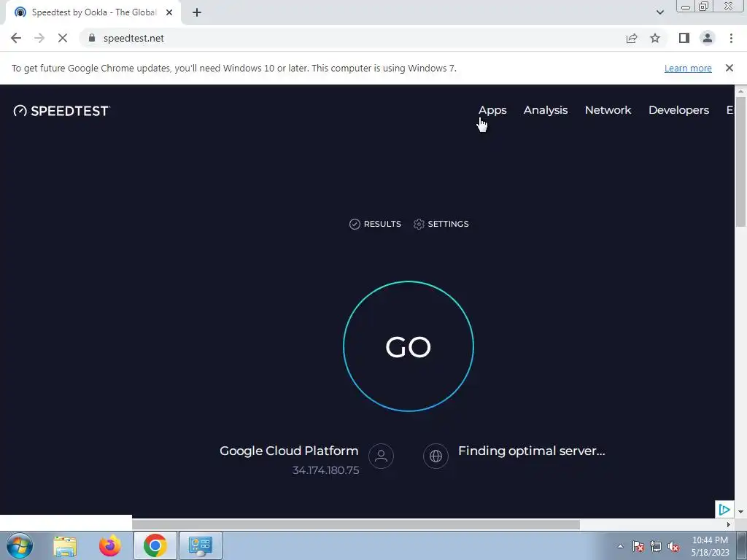Close the Speedtest by Ookla tab
Image resolution: width=747 pixels, height=560 pixels.
click(x=169, y=12)
